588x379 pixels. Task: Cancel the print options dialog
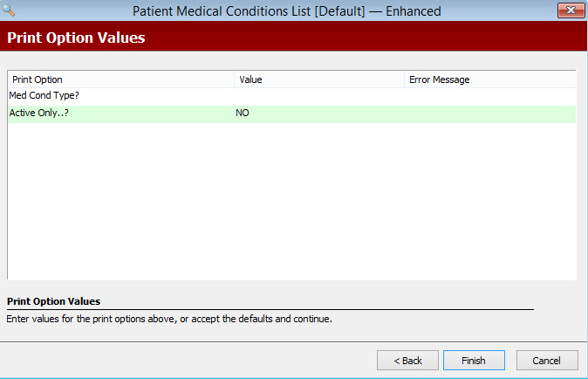547,361
